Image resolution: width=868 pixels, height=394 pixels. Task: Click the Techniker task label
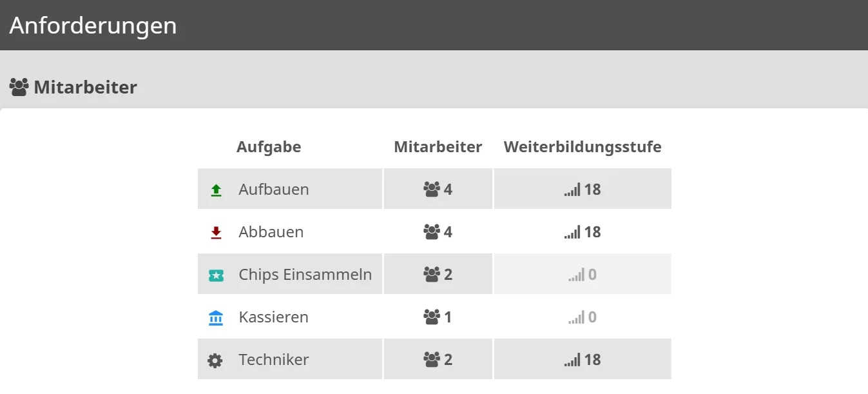tap(274, 360)
